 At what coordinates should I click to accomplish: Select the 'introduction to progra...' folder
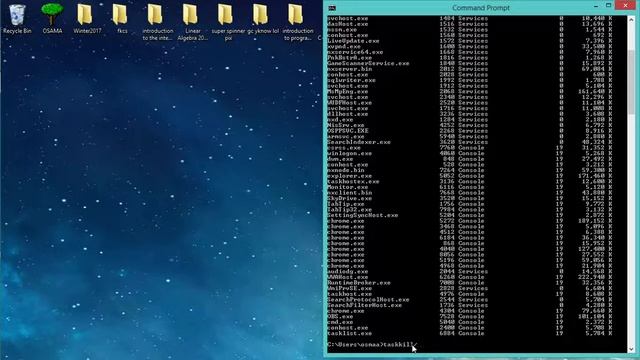[x=298, y=22]
